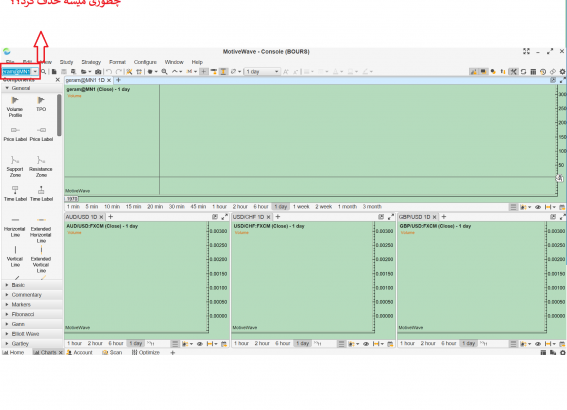
Task: Choose the Extended Vertical Line tool
Action: click(x=41, y=260)
